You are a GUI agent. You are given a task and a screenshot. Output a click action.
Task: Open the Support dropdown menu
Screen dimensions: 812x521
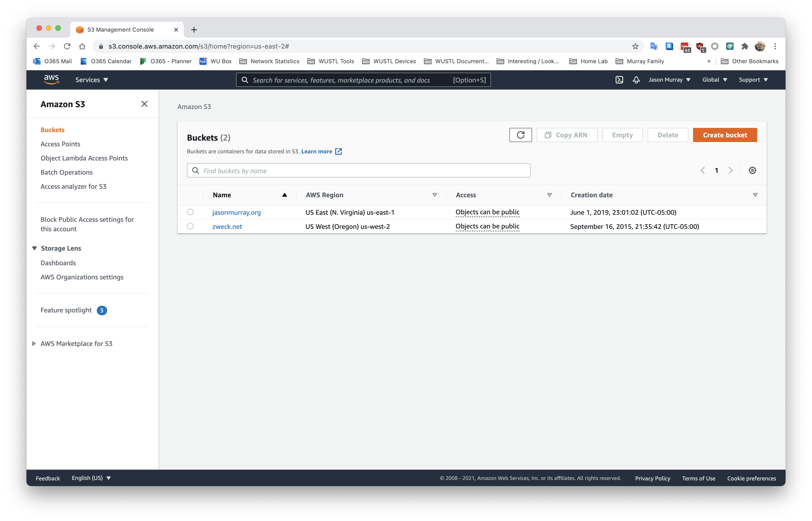pyautogui.click(x=753, y=80)
